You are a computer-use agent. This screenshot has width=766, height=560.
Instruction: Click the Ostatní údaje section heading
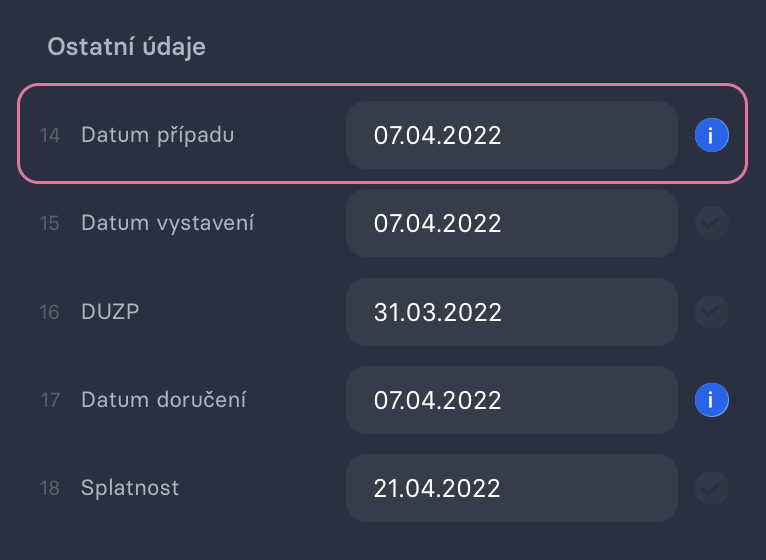click(127, 47)
